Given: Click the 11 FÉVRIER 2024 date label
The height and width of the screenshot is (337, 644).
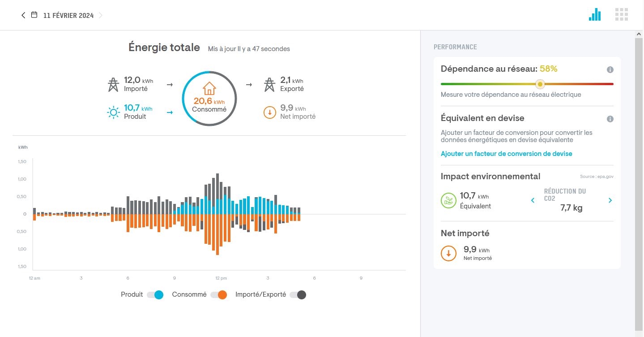Looking at the screenshot, I should 68,16.
